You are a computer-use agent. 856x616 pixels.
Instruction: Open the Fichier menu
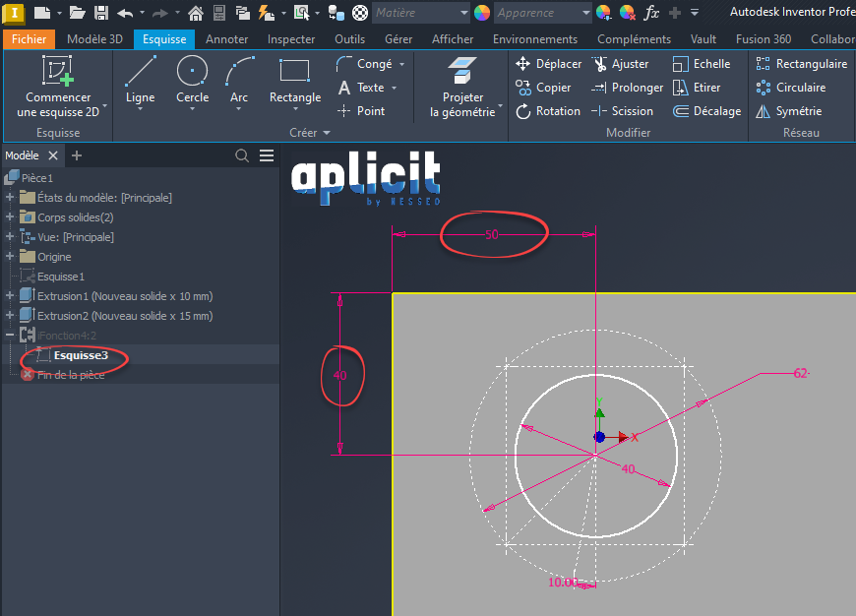click(x=30, y=39)
